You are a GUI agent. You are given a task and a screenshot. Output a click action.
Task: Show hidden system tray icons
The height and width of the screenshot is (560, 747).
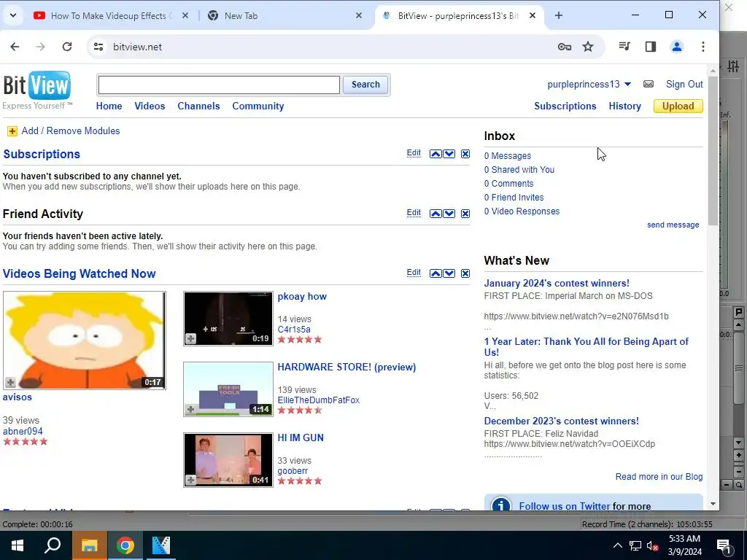pyautogui.click(x=617, y=545)
